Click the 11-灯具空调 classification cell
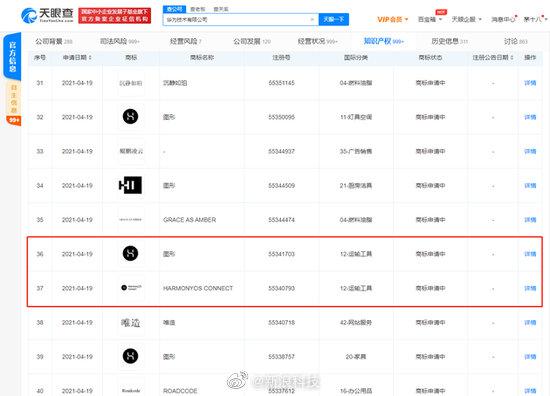 [356, 117]
